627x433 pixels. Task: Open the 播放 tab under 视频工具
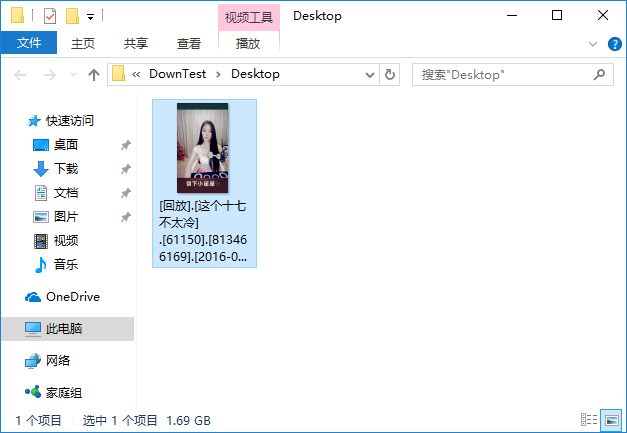(248, 43)
